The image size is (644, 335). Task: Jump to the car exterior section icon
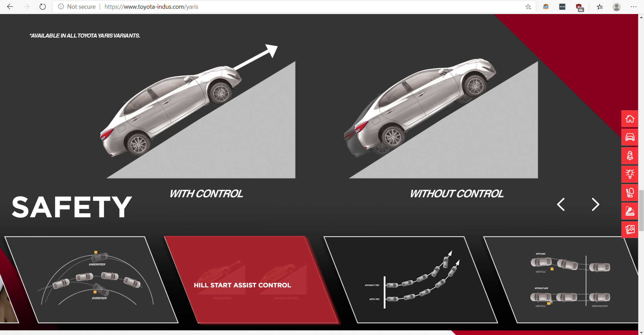[x=630, y=137]
